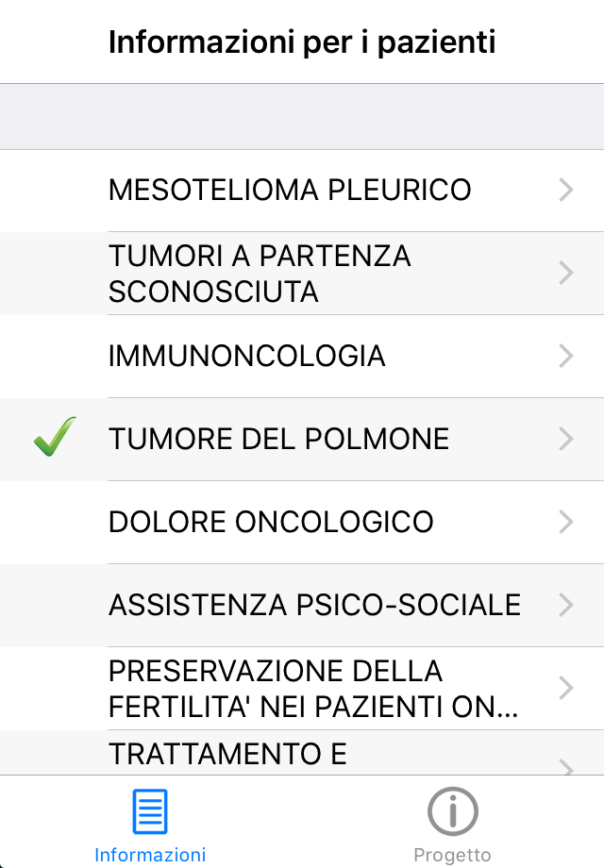Viewport: 604px width, 868px height.
Task: Expand Mesotelioma Pleurico chevron arrow
Action: [566, 191]
